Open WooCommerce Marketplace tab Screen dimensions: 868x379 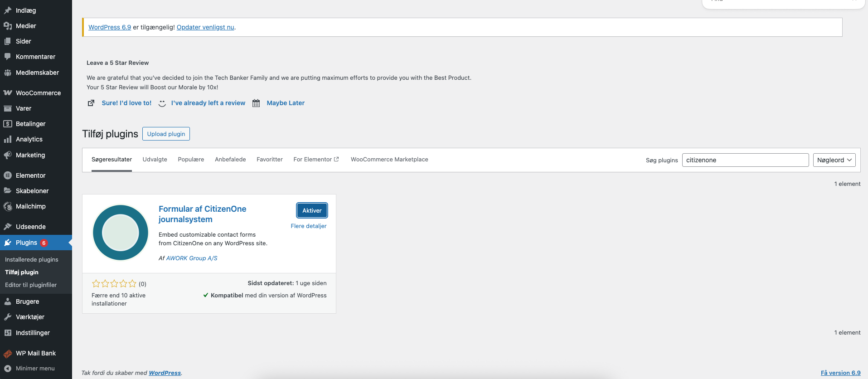[x=389, y=160]
